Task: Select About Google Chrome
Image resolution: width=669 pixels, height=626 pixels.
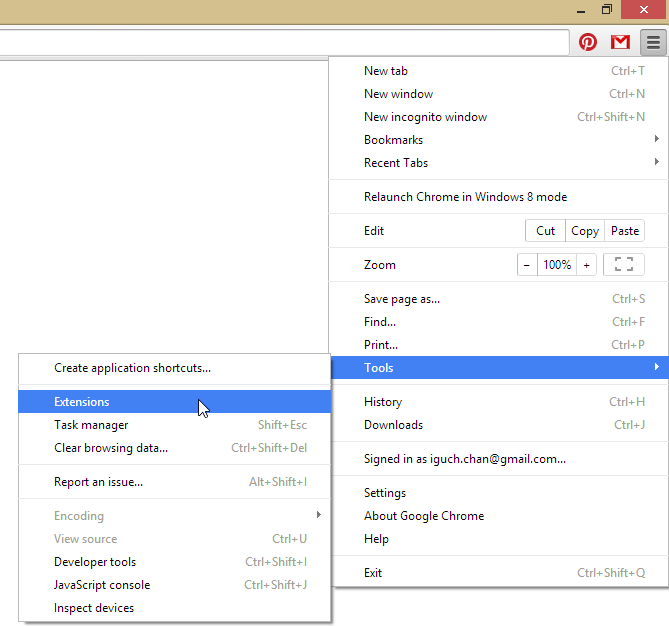Action: [498, 516]
